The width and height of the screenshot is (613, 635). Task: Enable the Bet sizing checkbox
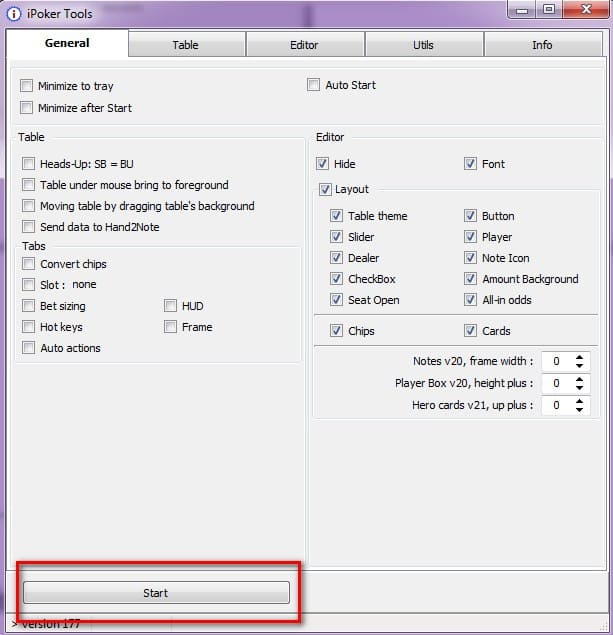[28, 306]
